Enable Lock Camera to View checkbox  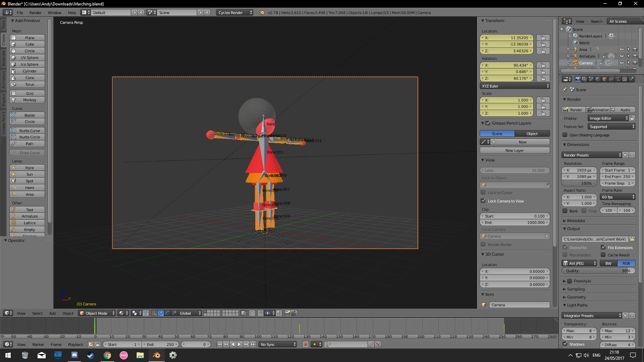[x=484, y=201]
